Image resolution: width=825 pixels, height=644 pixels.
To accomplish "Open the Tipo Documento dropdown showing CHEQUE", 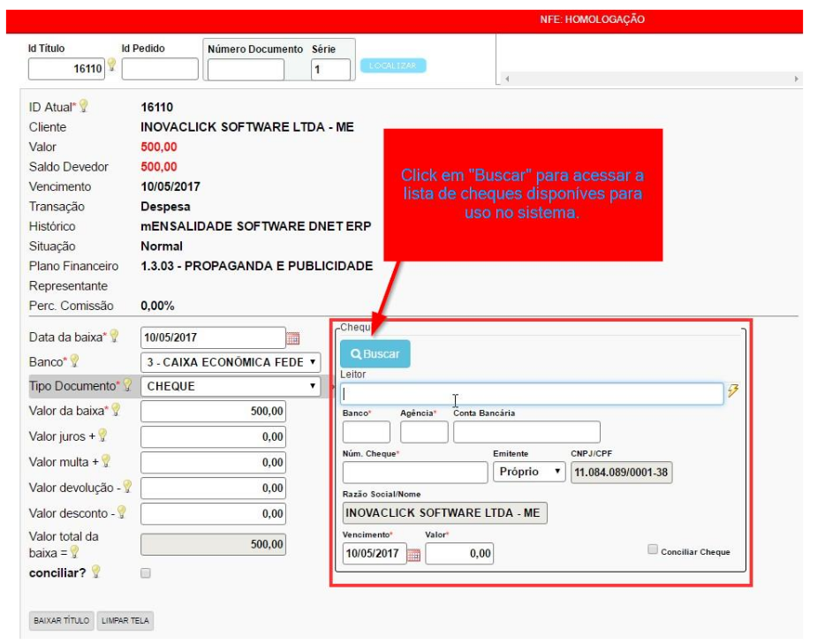I will pos(230,386).
